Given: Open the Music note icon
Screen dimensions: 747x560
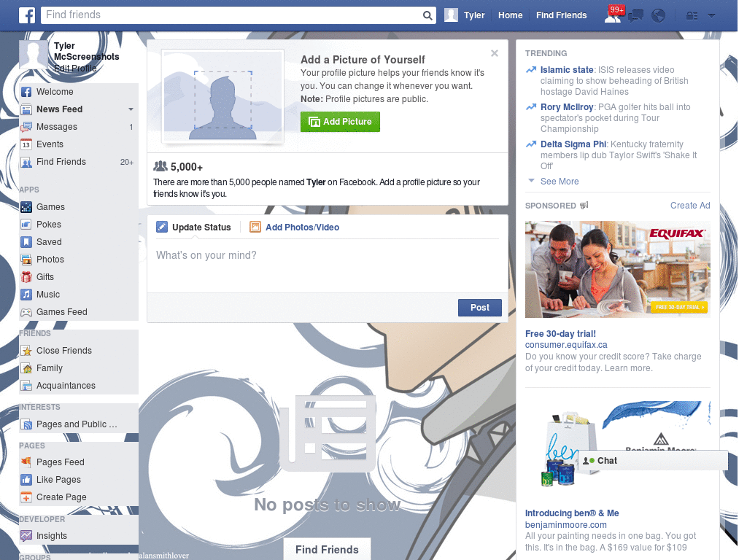Looking at the screenshot, I should [x=26, y=295].
